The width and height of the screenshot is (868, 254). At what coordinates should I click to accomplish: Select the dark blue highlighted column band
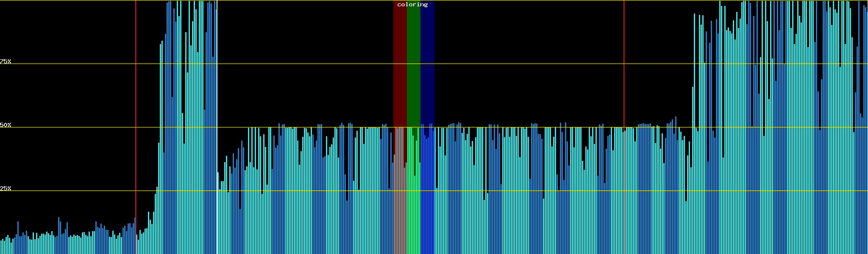(427, 63)
